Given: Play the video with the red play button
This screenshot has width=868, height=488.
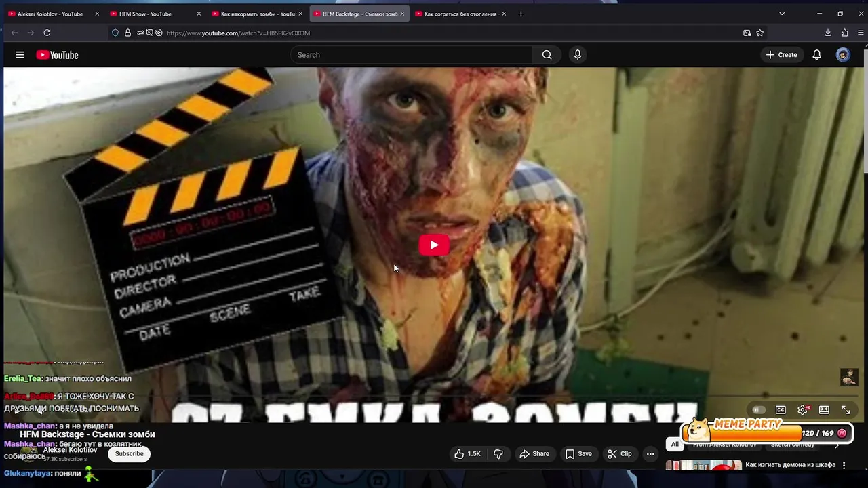Looking at the screenshot, I should 434,245.
